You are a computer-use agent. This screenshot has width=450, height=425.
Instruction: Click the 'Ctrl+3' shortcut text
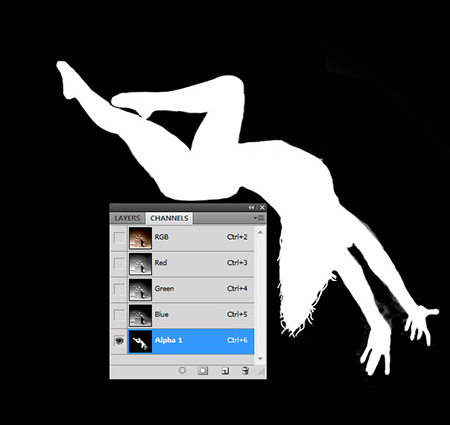(x=237, y=263)
